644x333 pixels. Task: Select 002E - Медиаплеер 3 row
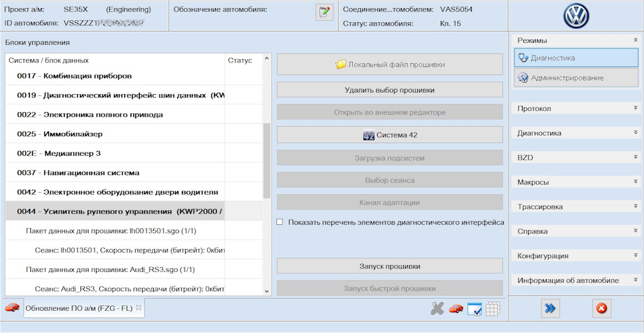134,153
